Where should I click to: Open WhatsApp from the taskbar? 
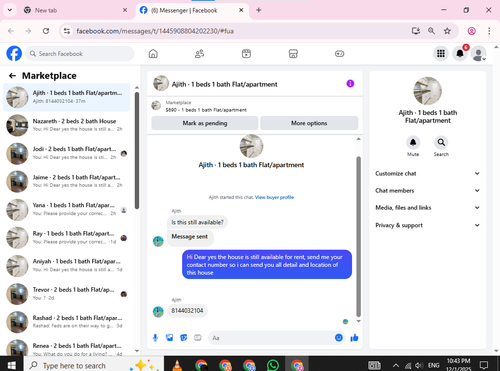273,365
